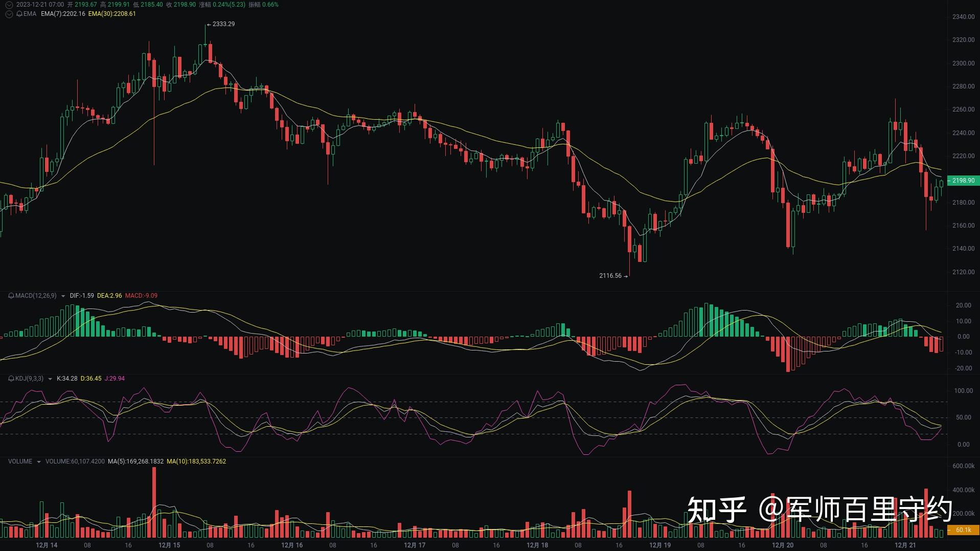Collapse the EMA indicator row chevron

point(9,14)
